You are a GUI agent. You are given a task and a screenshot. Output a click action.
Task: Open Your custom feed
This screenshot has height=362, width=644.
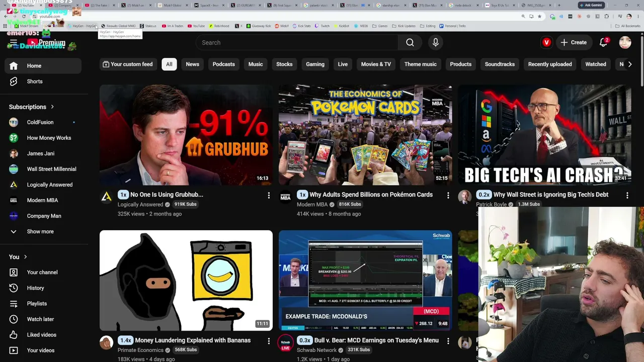coord(127,64)
